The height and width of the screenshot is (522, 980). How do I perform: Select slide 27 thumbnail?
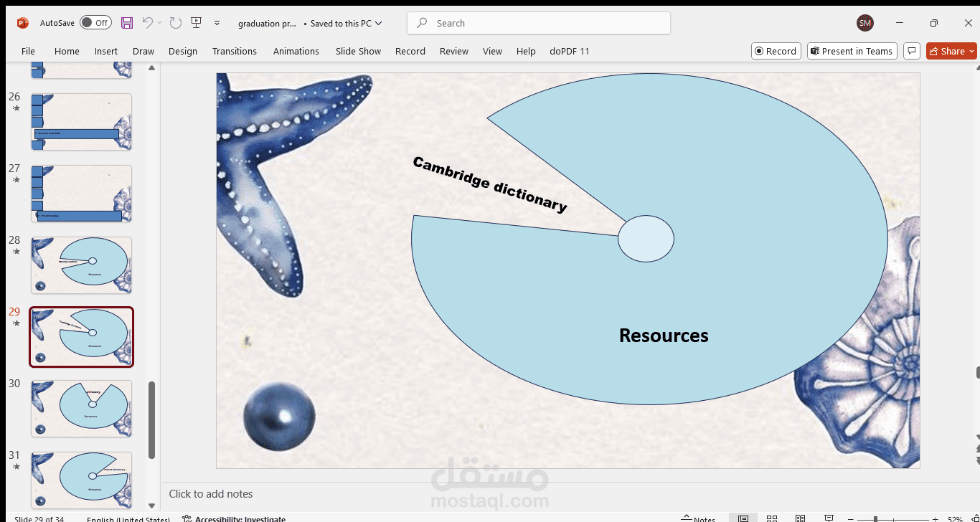pos(81,194)
